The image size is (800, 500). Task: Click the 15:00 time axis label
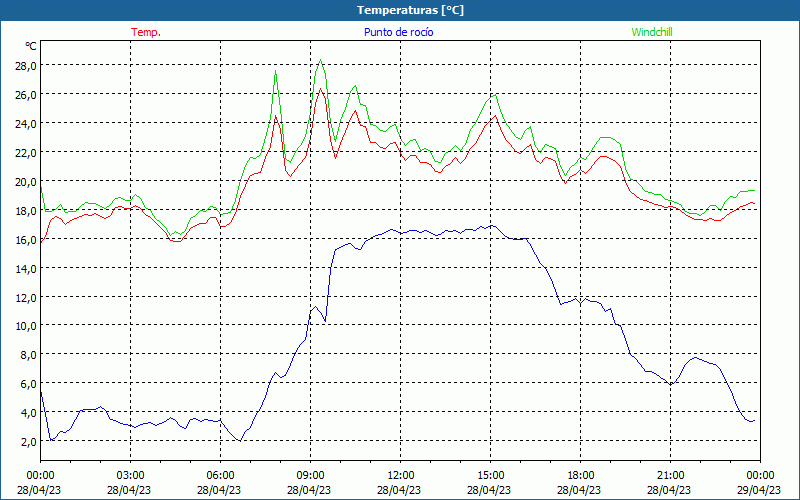coord(490,476)
